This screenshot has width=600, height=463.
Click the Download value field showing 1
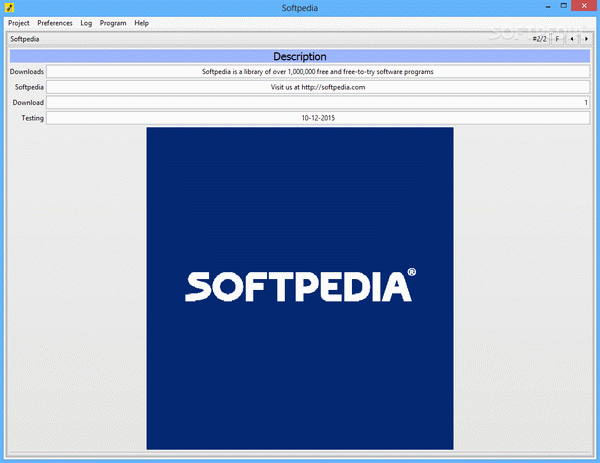[318, 103]
